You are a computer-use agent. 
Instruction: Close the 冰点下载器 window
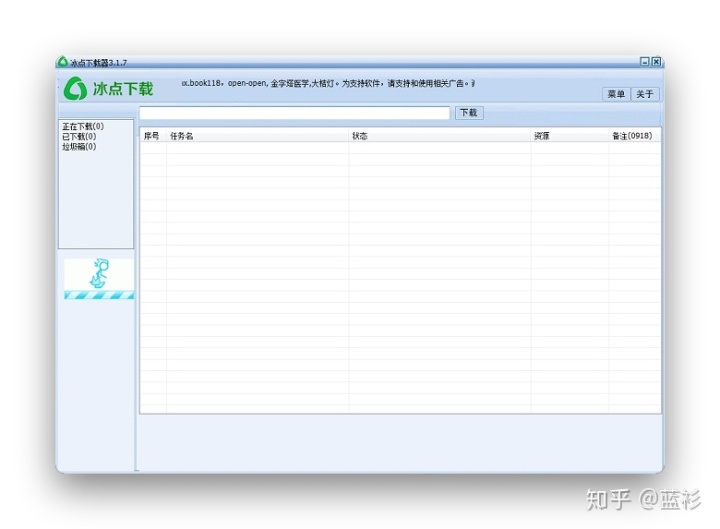click(657, 62)
